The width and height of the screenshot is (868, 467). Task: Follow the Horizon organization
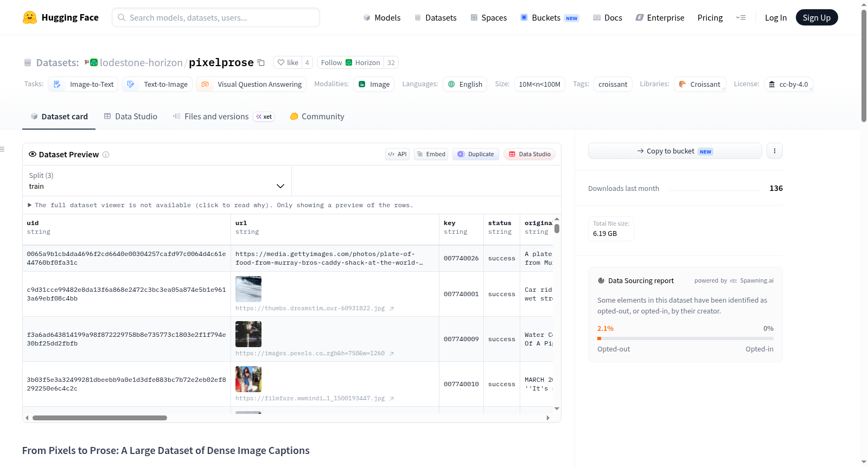click(350, 62)
